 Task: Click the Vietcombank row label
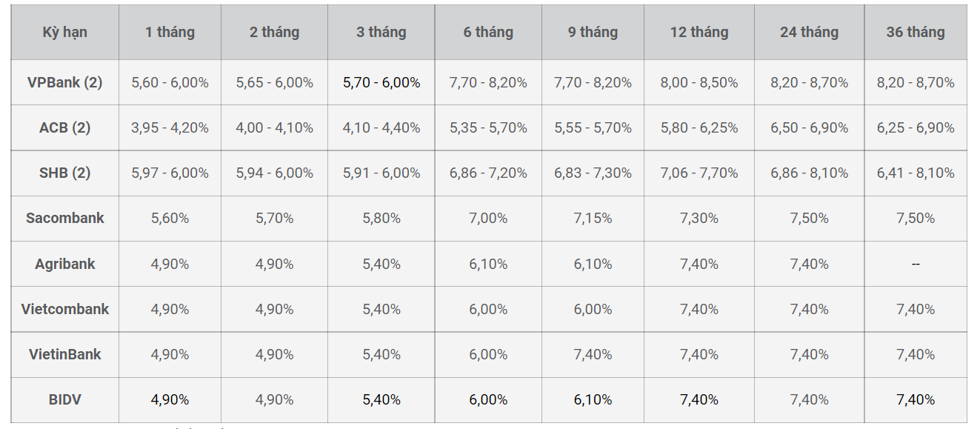tap(64, 310)
